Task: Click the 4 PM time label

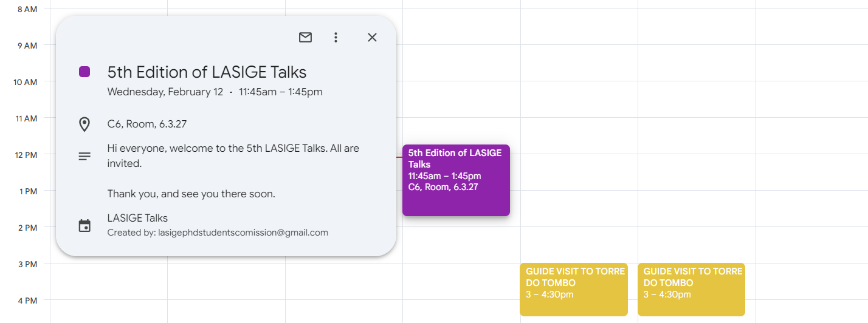Action: 27,301
